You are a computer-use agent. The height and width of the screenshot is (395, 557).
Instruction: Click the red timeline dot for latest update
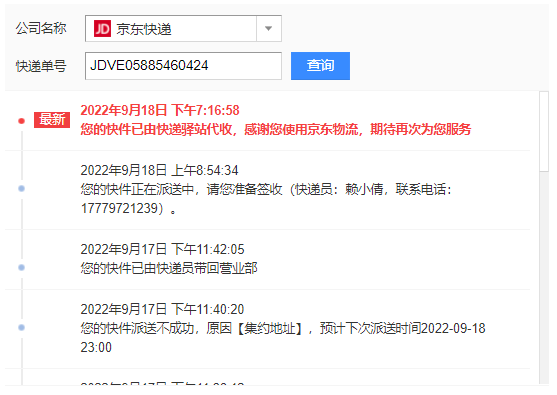coord(21,121)
